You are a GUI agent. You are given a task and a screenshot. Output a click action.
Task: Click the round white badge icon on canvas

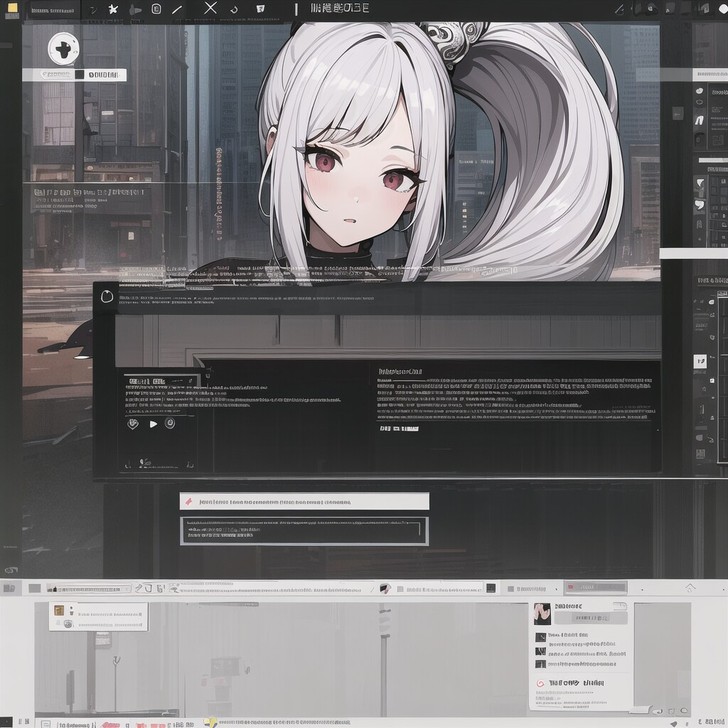point(63,48)
